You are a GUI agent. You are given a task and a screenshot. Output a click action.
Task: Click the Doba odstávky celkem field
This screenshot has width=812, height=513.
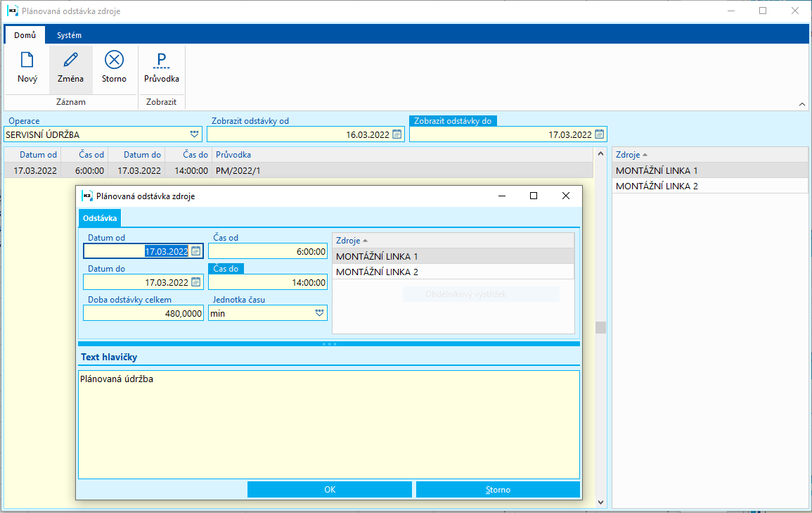click(143, 313)
